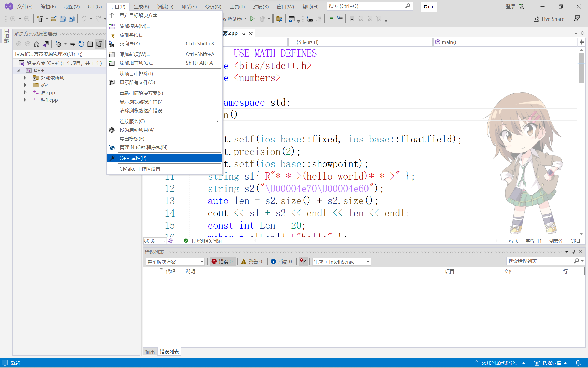Toggle the 警告 0 warnings filter
Image resolution: width=588 pixels, height=368 pixels.
pyautogui.click(x=252, y=262)
